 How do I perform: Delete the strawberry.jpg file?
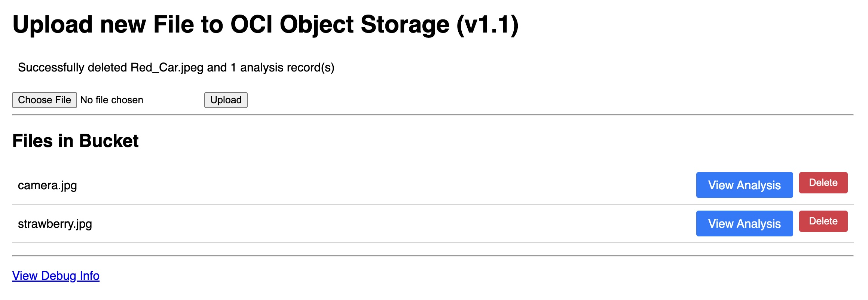823,221
